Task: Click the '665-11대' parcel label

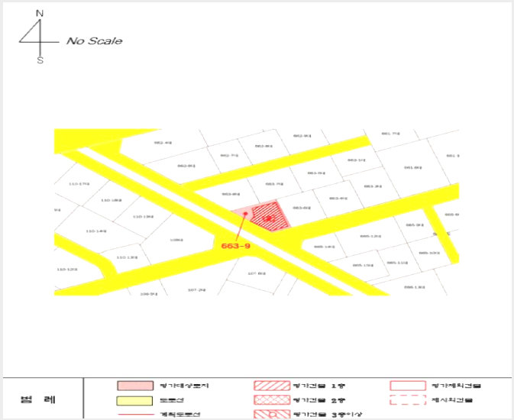Action: (x=397, y=263)
